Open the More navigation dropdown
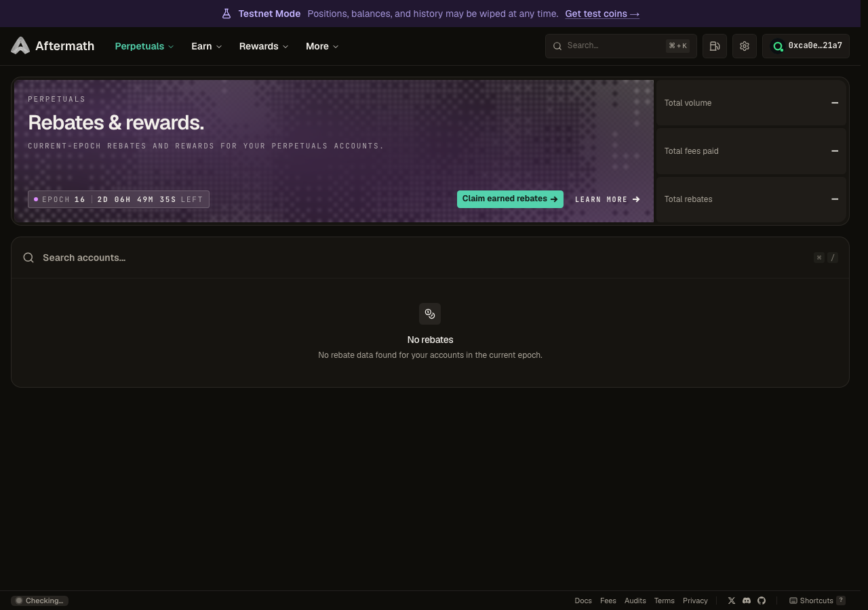Viewport: 868px width, 610px height. click(322, 46)
